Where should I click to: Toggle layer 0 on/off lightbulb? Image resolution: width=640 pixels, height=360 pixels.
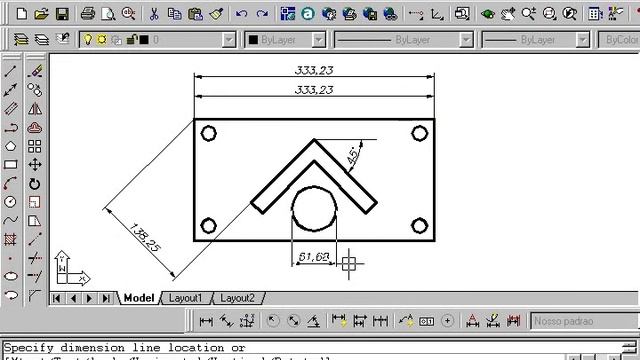(87, 40)
